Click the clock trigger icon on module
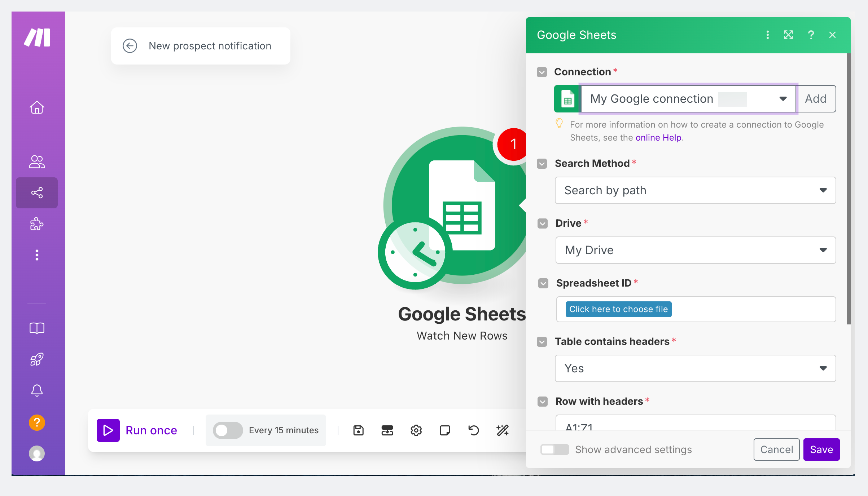The image size is (868, 496). [415, 252]
